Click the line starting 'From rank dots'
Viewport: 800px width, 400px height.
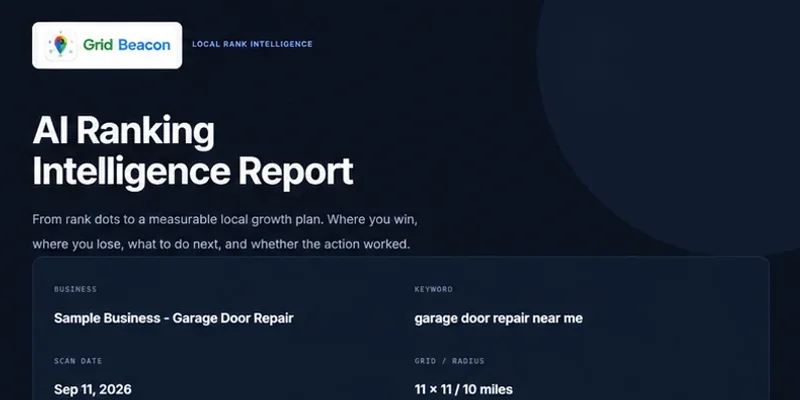coord(225,220)
